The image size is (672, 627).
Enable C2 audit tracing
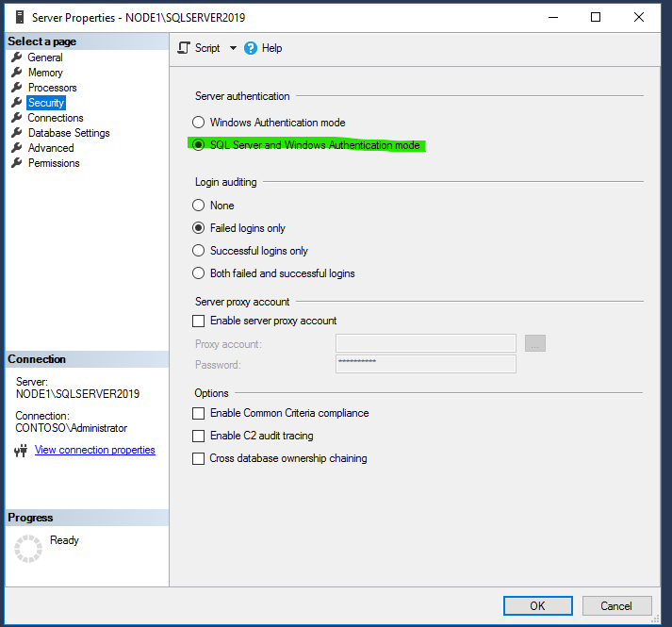point(199,436)
